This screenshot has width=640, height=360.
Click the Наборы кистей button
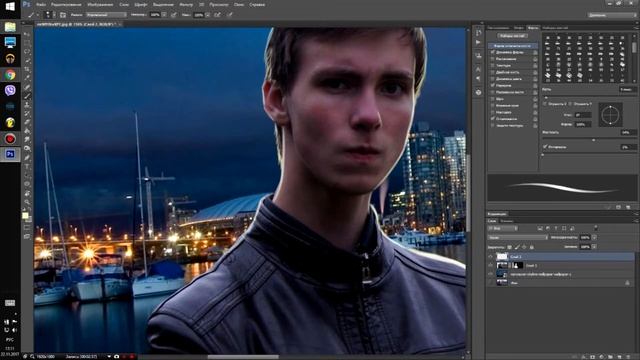512,36
